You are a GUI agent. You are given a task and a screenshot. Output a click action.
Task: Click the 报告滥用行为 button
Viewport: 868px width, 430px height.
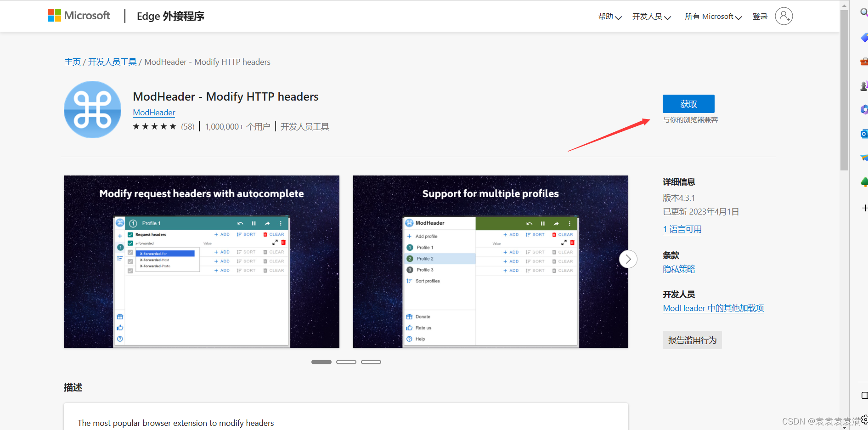692,340
